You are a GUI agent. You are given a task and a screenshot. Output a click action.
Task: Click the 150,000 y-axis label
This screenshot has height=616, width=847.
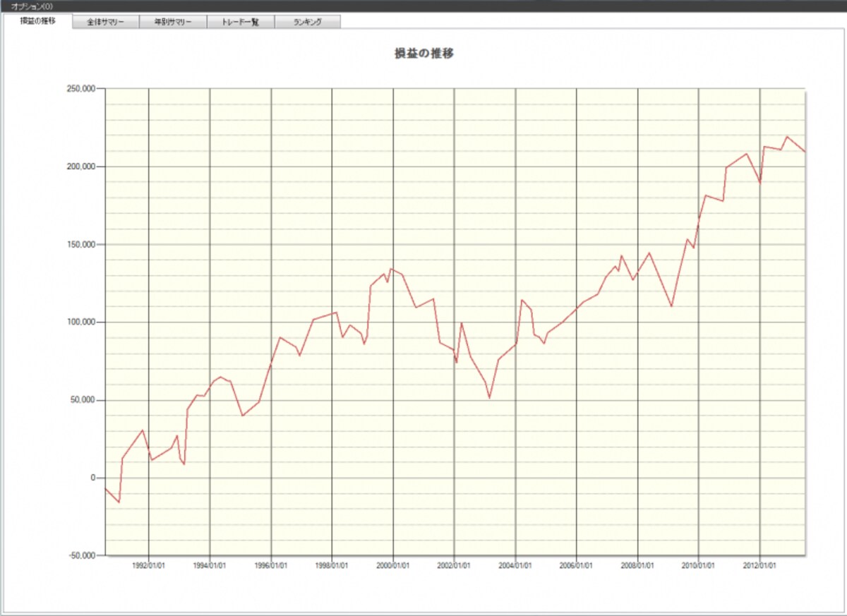click(x=80, y=245)
